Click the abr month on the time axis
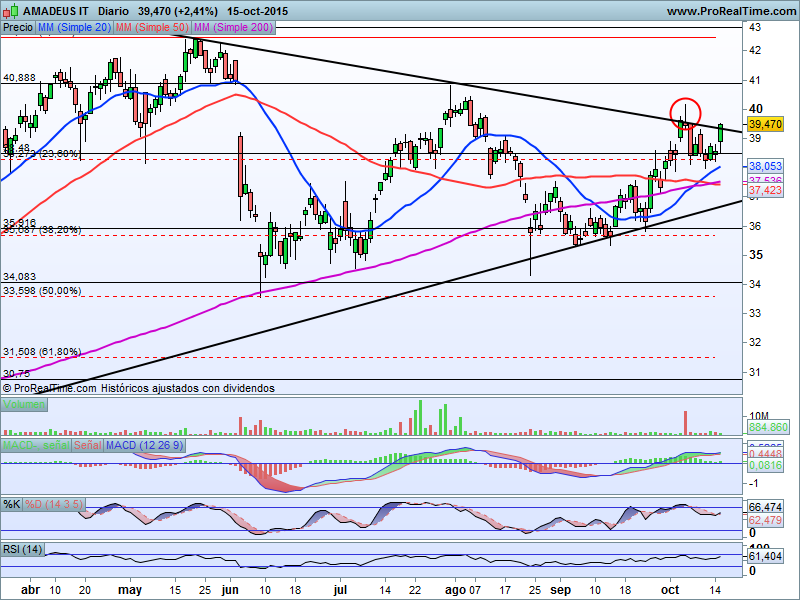This screenshot has height=600, width=800. (31, 590)
